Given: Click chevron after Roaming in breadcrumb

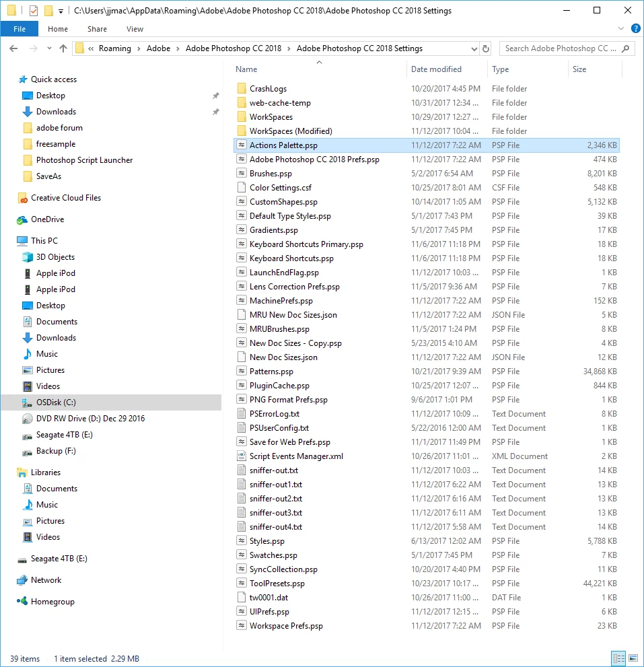Looking at the screenshot, I should [139, 48].
